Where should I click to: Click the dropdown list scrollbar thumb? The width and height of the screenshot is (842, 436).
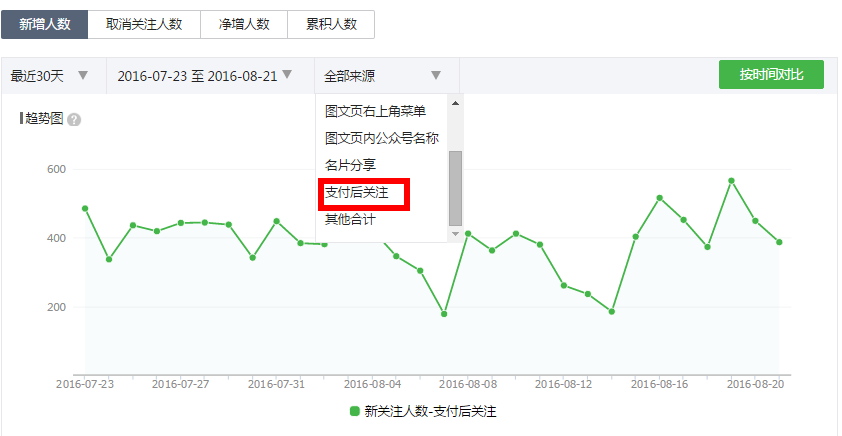455,188
